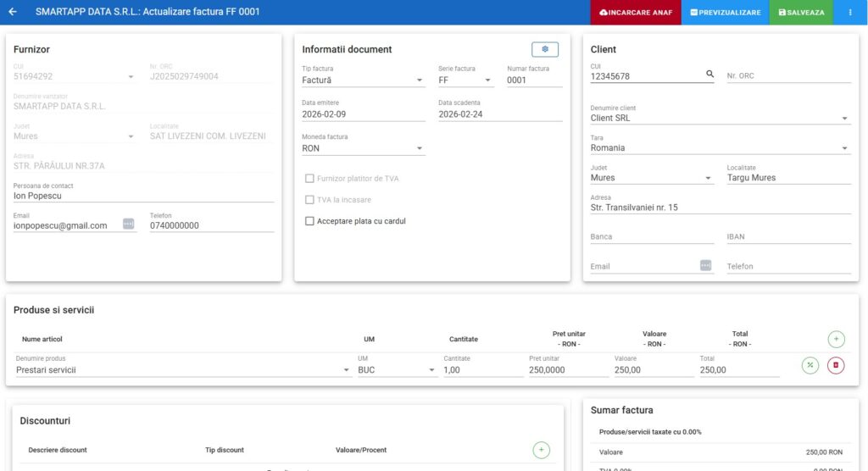Add a new discount with plus icon
Image resolution: width=868 pixels, height=471 pixels.
click(542, 450)
